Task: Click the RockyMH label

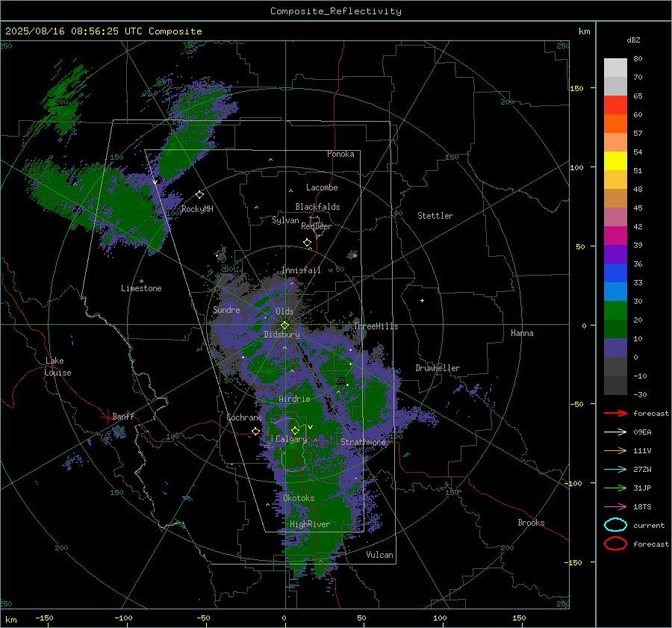Action: pos(197,209)
